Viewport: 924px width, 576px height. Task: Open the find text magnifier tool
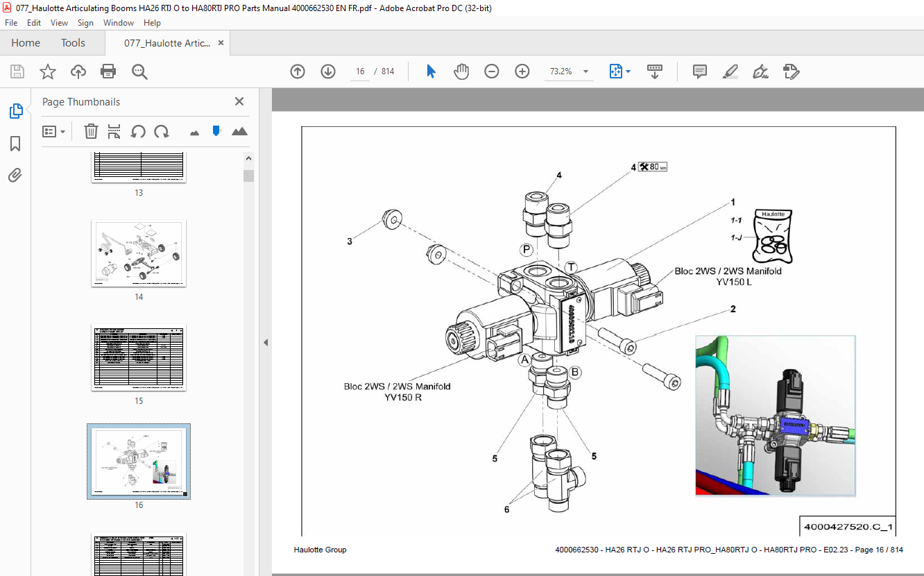point(139,71)
